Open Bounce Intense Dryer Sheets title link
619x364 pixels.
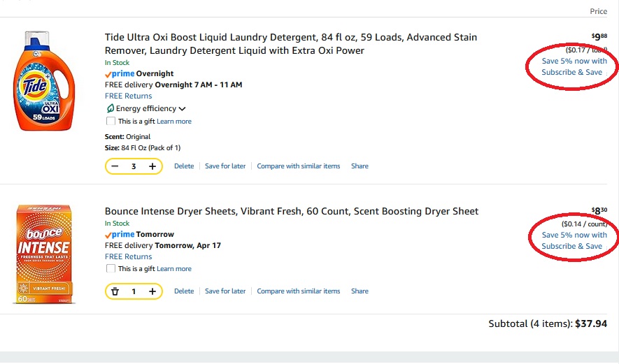(x=292, y=211)
